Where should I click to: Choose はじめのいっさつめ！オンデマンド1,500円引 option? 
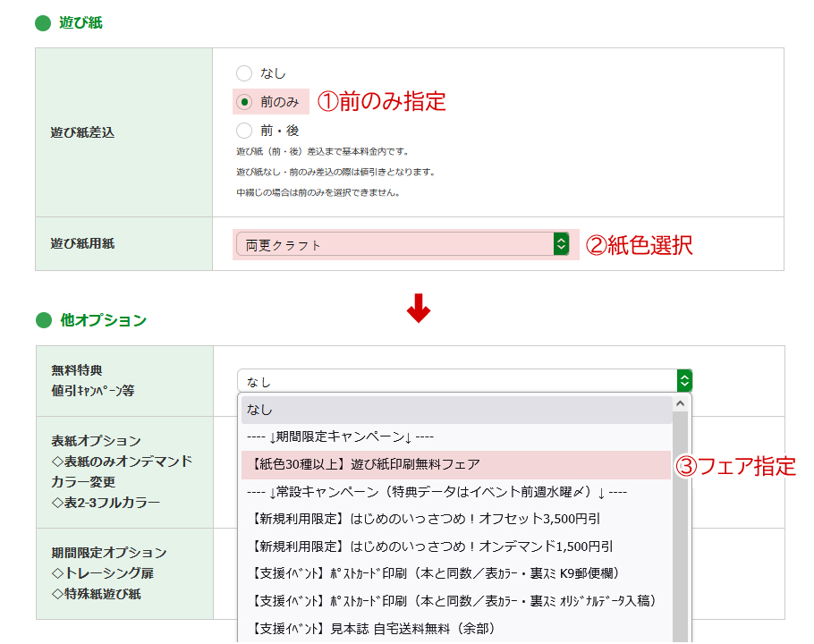454,546
